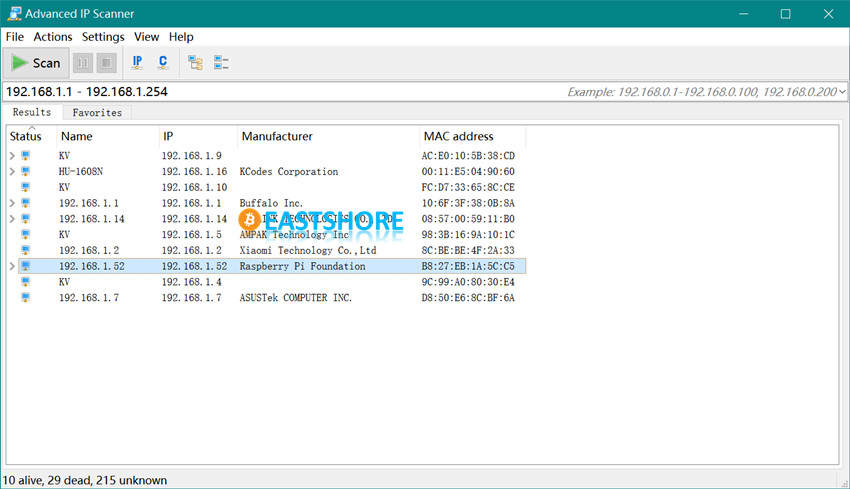Minimize the Advanced IP Scanner window

click(x=744, y=14)
